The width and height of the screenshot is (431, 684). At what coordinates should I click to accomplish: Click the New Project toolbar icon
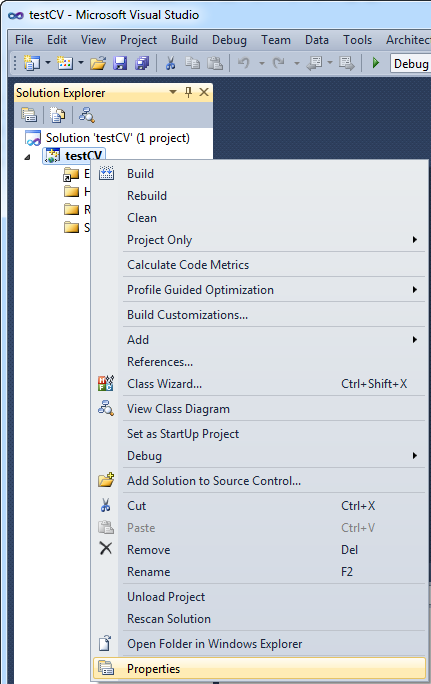[32, 63]
